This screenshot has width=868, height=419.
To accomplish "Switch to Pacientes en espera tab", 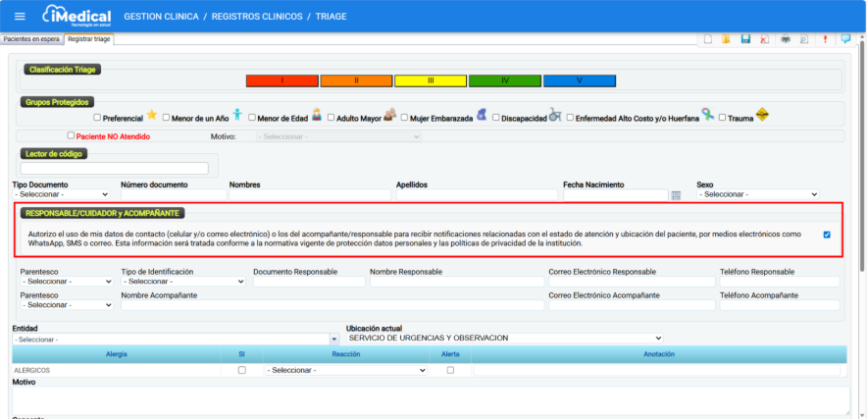I will [x=32, y=39].
